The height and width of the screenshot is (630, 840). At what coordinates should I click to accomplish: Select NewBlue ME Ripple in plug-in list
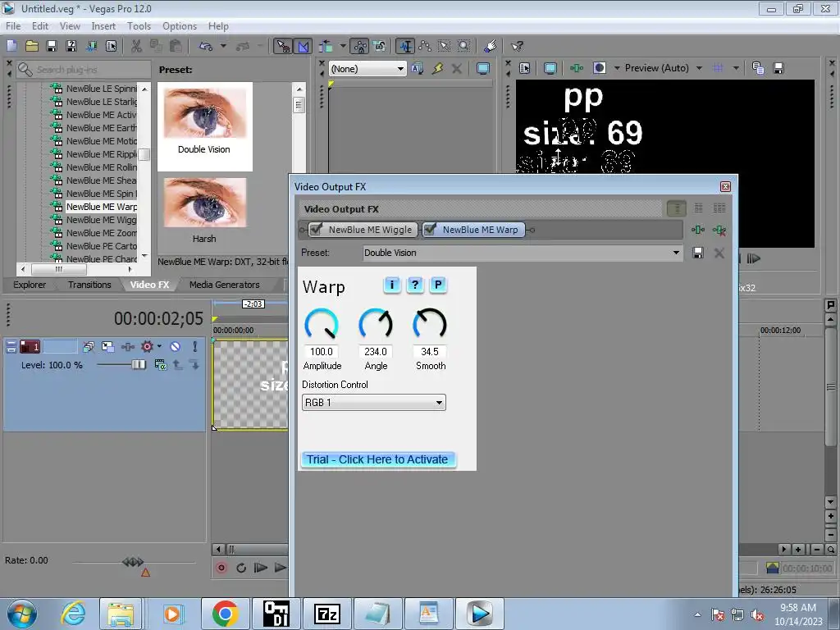[101, 154]
